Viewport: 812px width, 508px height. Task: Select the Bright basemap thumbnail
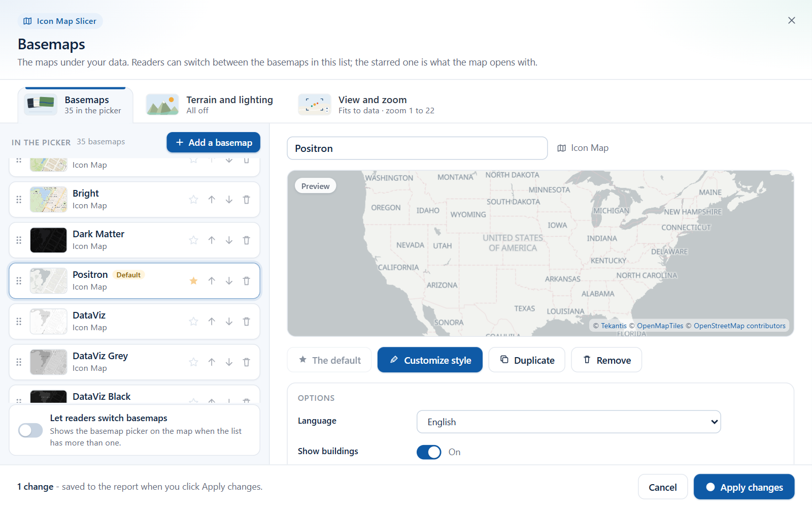48,200
